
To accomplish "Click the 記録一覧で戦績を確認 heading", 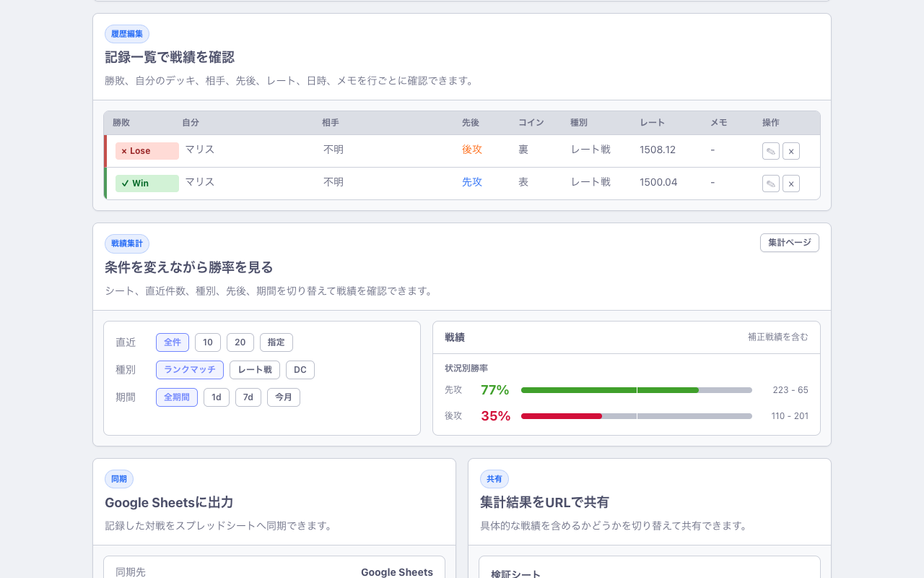I will pyautogui.click(x=170, y=57).
